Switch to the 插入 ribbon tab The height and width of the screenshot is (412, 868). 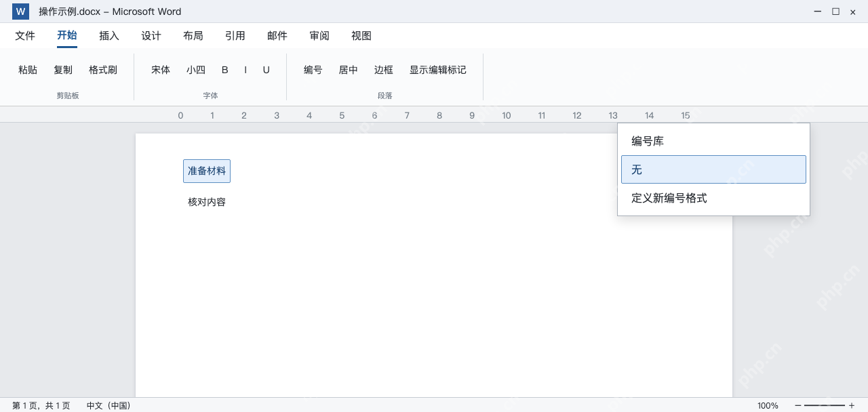click(109, 36)
